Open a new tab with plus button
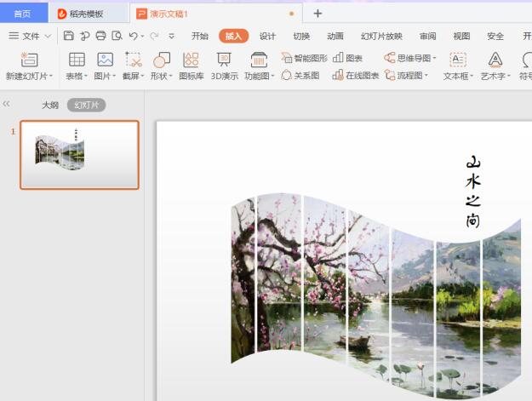This screenshot has width=532, height=401. pyautogui.click(x=317, y=14)
